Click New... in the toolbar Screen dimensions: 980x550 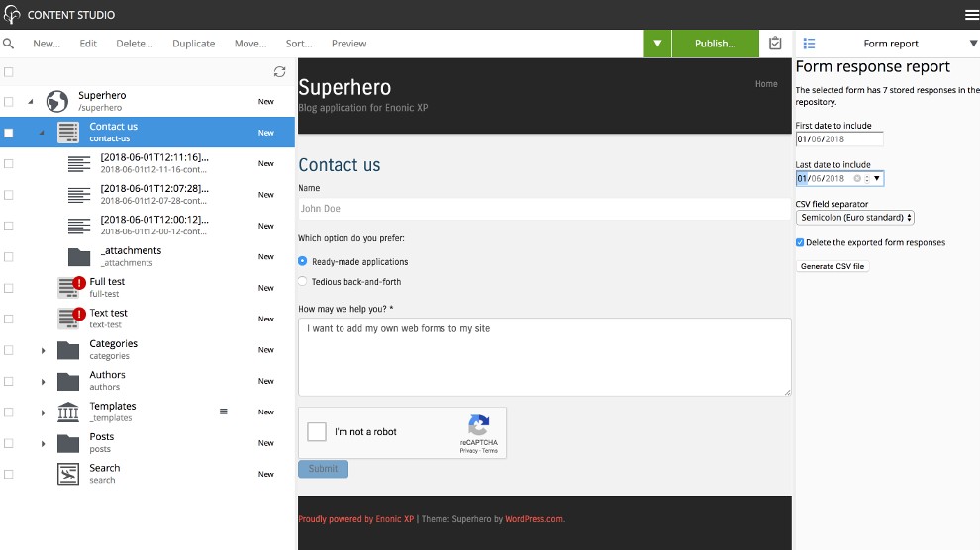(47, 44)
